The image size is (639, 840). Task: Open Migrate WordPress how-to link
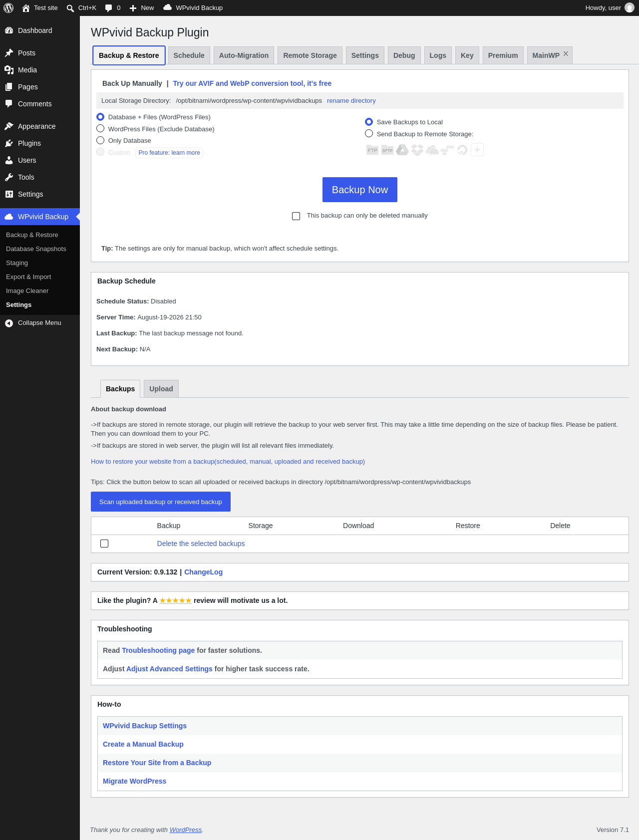pyautogui.click(x=134, y=781)
